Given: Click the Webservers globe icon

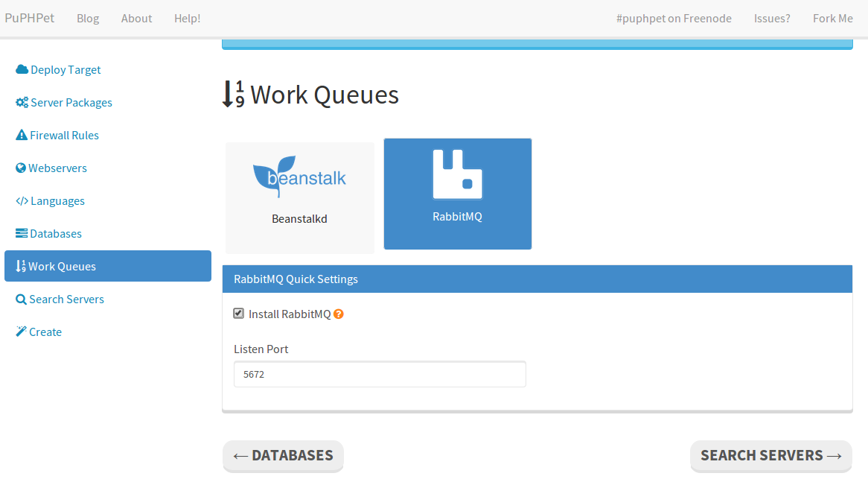Looking at the screenshot, I should tap(21, 168).
